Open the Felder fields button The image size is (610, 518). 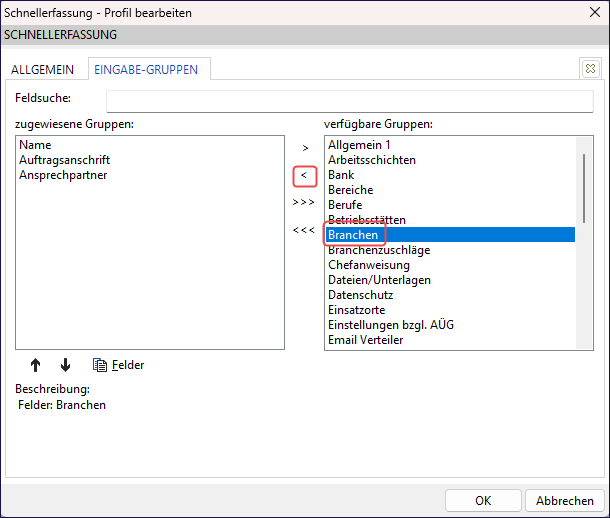click(x=118, y=365)
